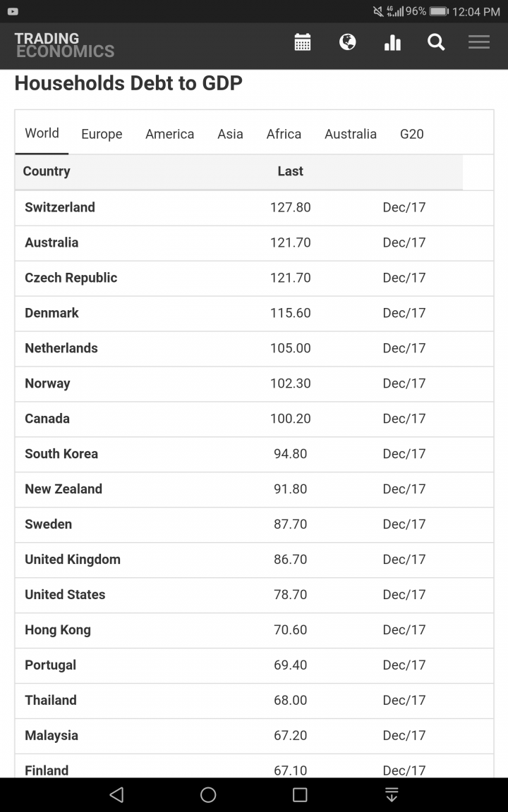Screen dimensions: 508x812
Task: Open the Africa tab
Action: click(284, 134)
